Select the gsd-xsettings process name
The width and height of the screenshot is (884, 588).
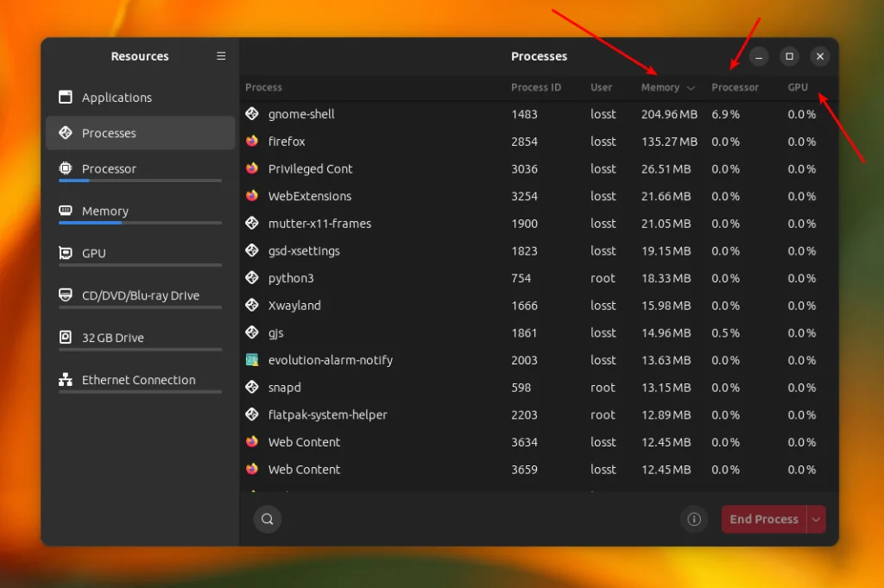304,251
